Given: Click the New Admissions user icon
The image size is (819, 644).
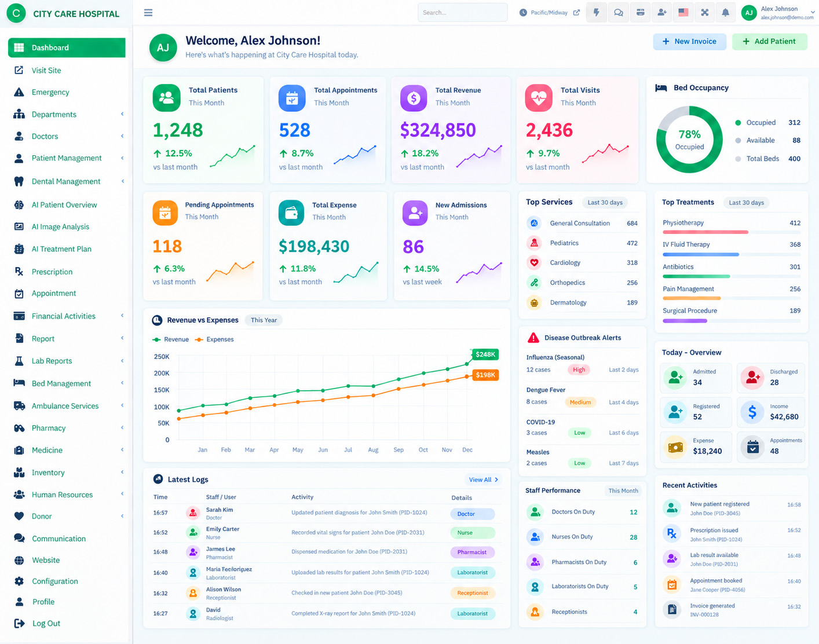Looking at the screenshot, I should (415, 213).
